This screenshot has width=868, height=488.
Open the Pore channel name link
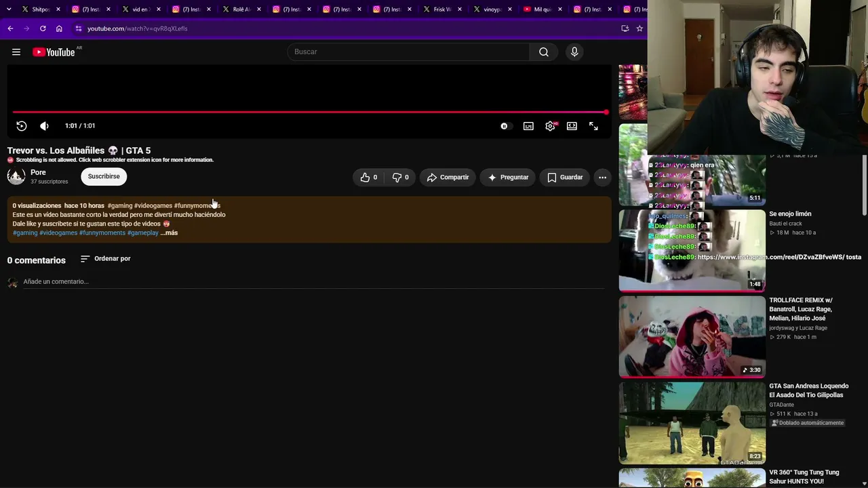point(38,172)
